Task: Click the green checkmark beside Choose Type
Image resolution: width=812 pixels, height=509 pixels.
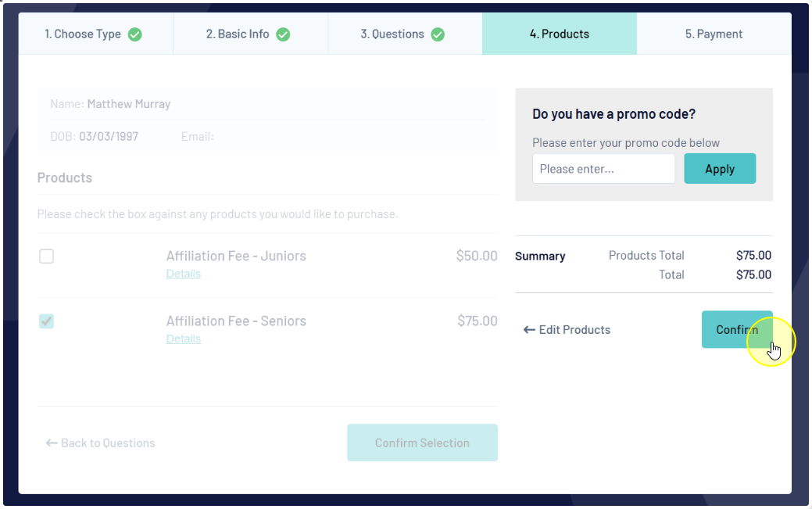Action: tap(135, 34)
